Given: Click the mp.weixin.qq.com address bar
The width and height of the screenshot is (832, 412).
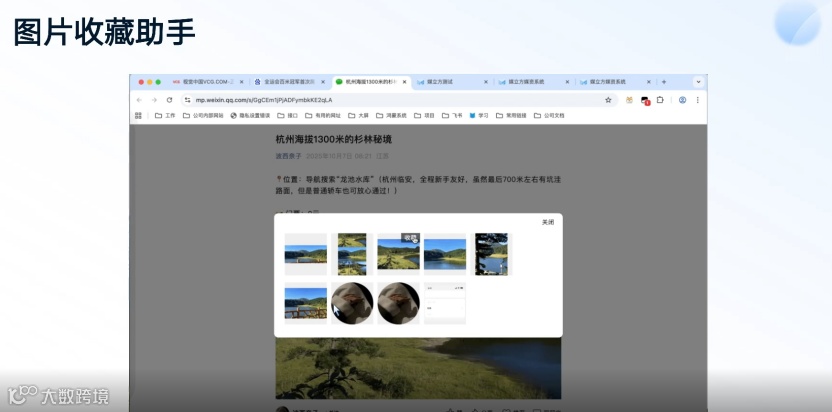Looking at the screenshot, I should click(398, 100).
